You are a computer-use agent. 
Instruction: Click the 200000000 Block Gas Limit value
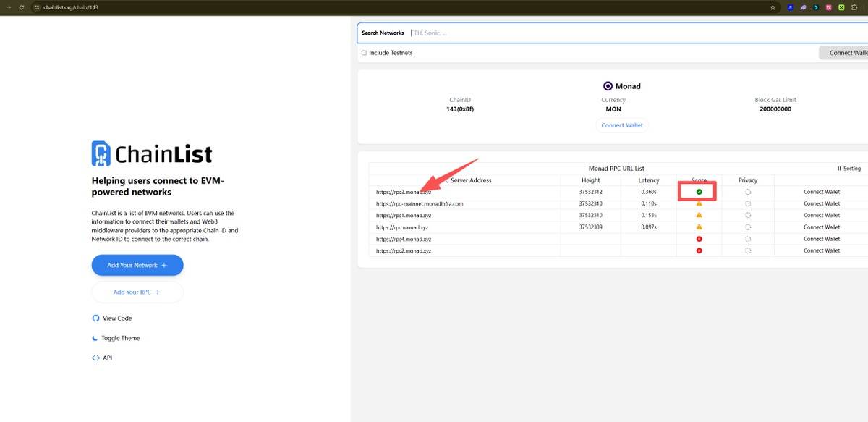[775, 109]
